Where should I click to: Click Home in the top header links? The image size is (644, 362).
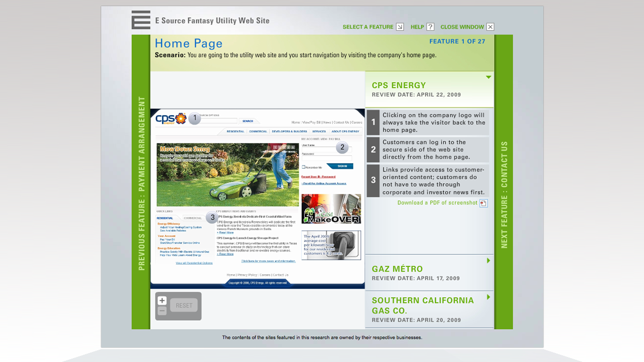[296, 122]
